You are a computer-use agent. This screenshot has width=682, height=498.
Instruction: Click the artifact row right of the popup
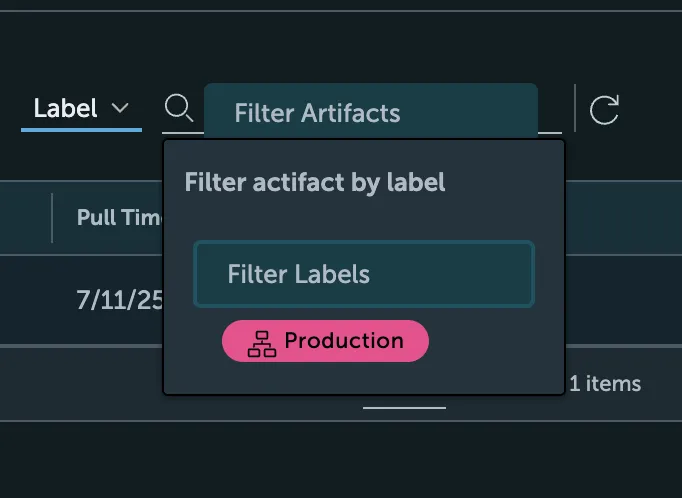pyautogui.click(x=620, y=300)
